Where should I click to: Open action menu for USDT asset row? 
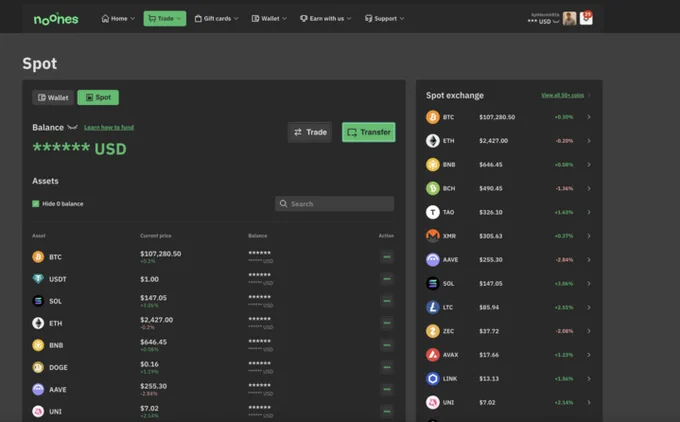coord(387,279)
